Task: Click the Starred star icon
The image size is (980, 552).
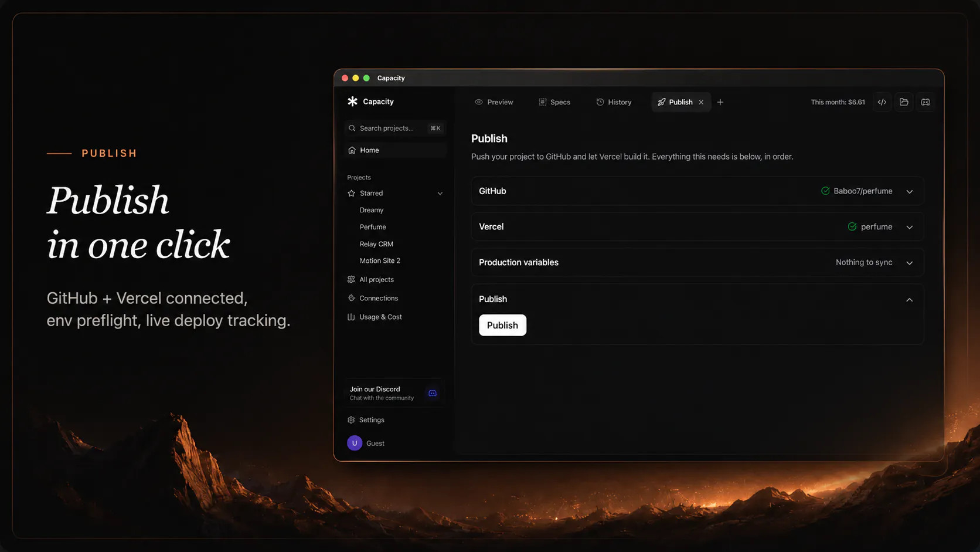Action: point(351,193)
